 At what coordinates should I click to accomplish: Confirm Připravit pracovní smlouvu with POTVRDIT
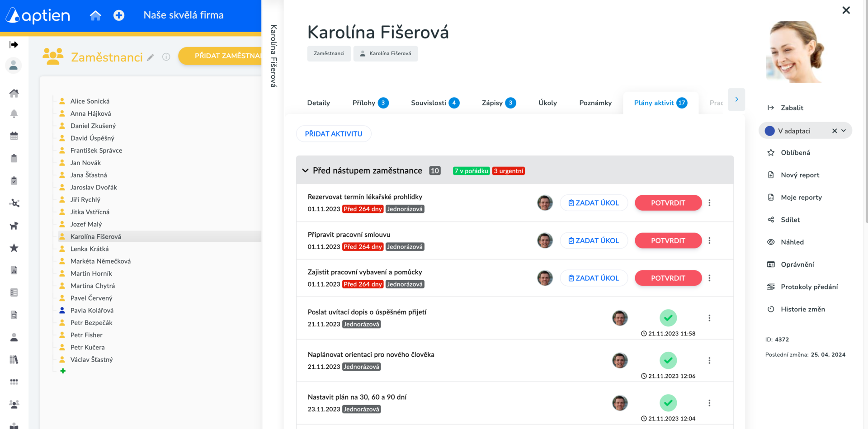pyautogui.click(x=668, y=240)
